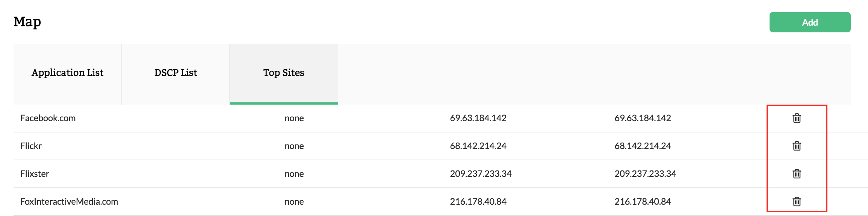Click the "none" value in Flickr row
868x216 pixels.
294,146
